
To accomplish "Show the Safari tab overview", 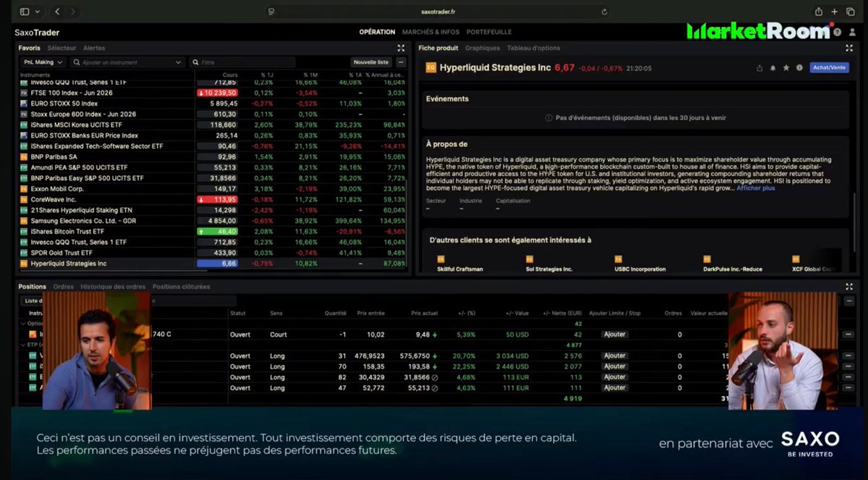I will [x=850, y=12].
